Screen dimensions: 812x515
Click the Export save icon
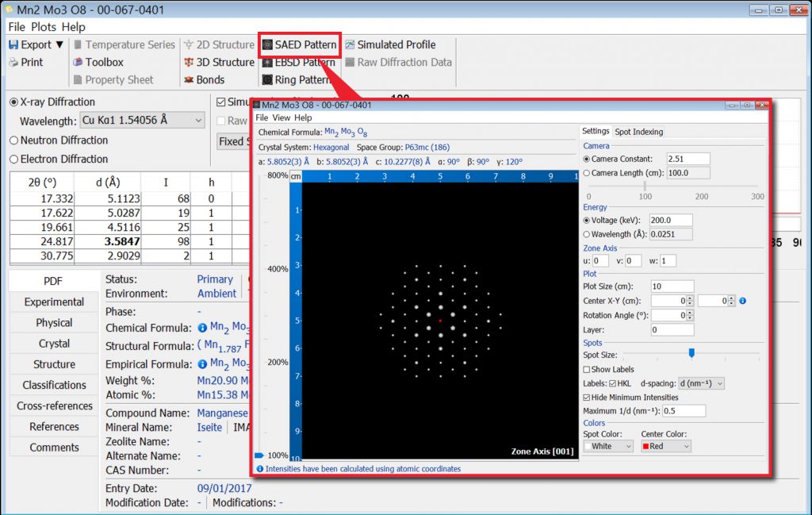(13, 45)
